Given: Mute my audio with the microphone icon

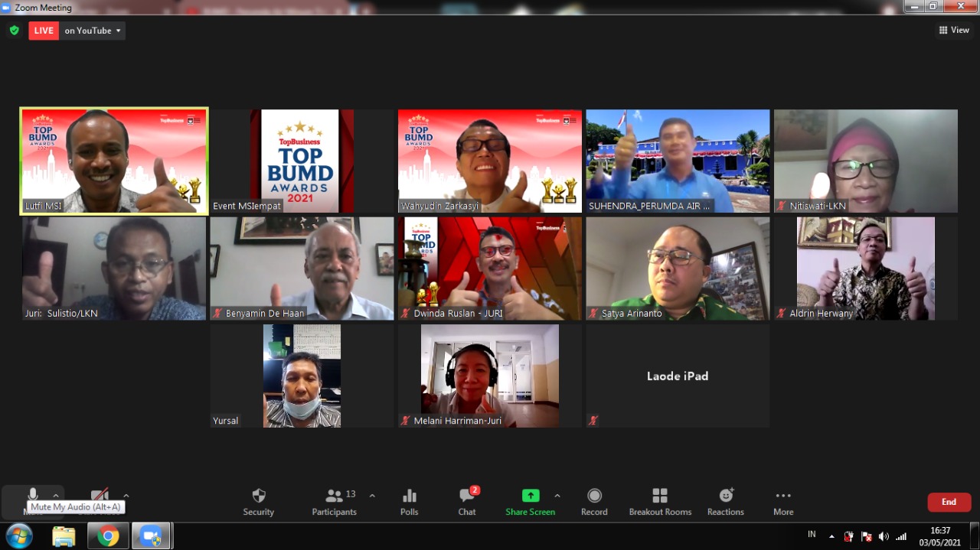Looking at the screenshot, I should click(32, 494).
